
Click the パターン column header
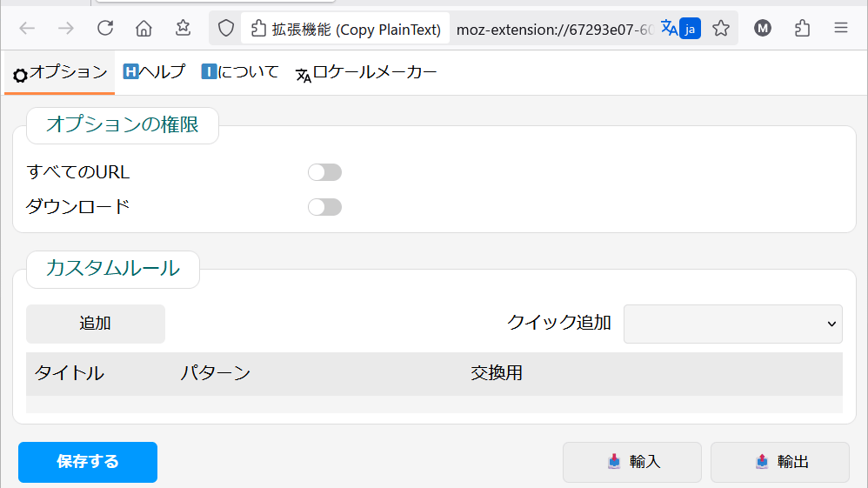pyautogui.click(x=216, y=373)
